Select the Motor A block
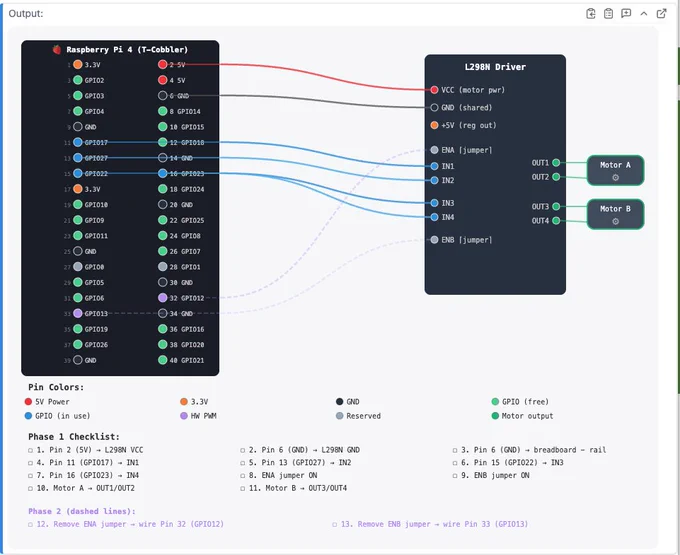680x555 pixels. (615, 170)
